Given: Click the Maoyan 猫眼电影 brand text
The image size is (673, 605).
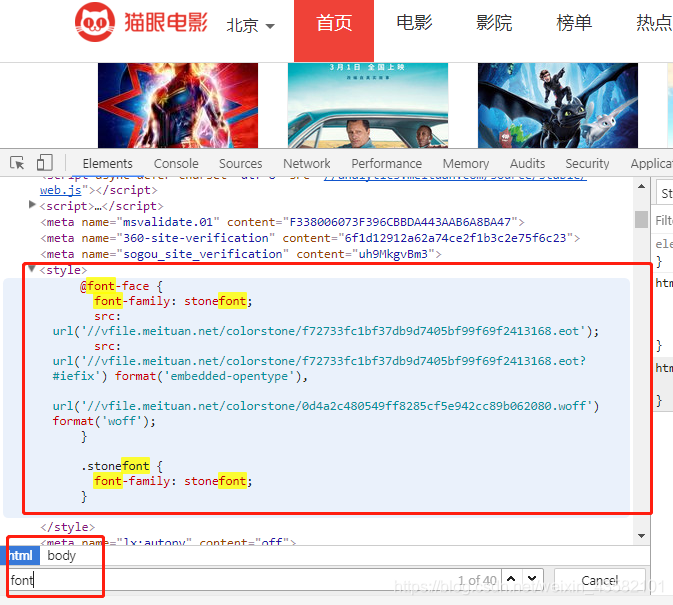Looking at the screenshot, I should pyautogui.click(x=166, y=22).
